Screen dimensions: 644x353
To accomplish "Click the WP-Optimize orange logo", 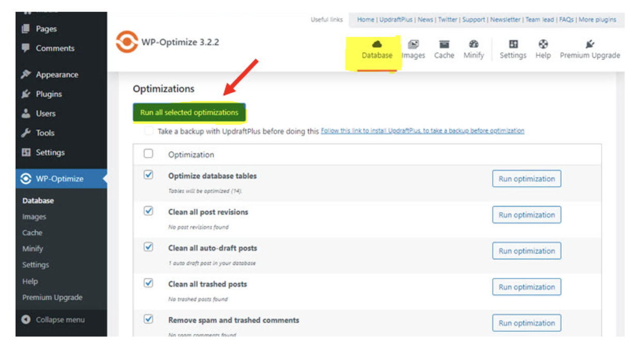I will 127,42.
